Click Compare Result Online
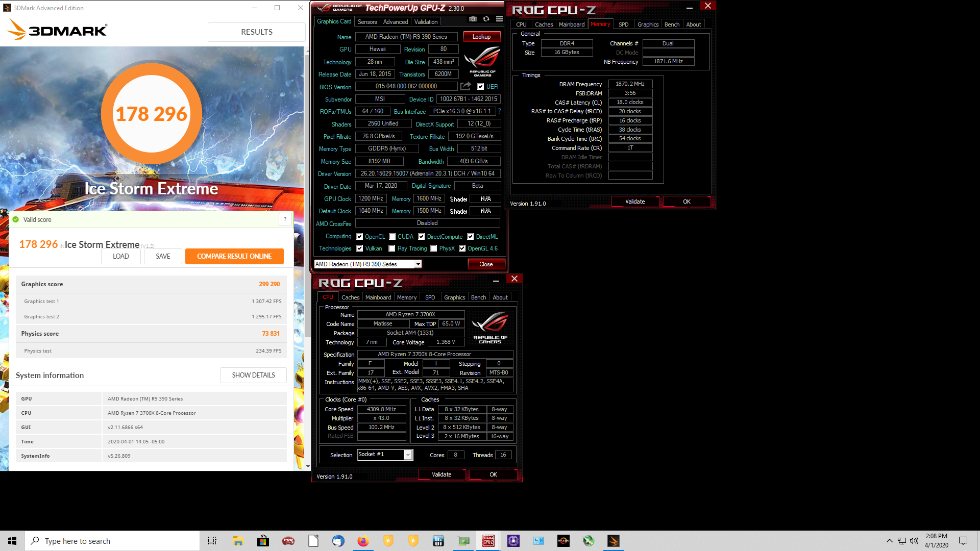Image resolution: width=980 pixels, height=551 pixels. 234,256
